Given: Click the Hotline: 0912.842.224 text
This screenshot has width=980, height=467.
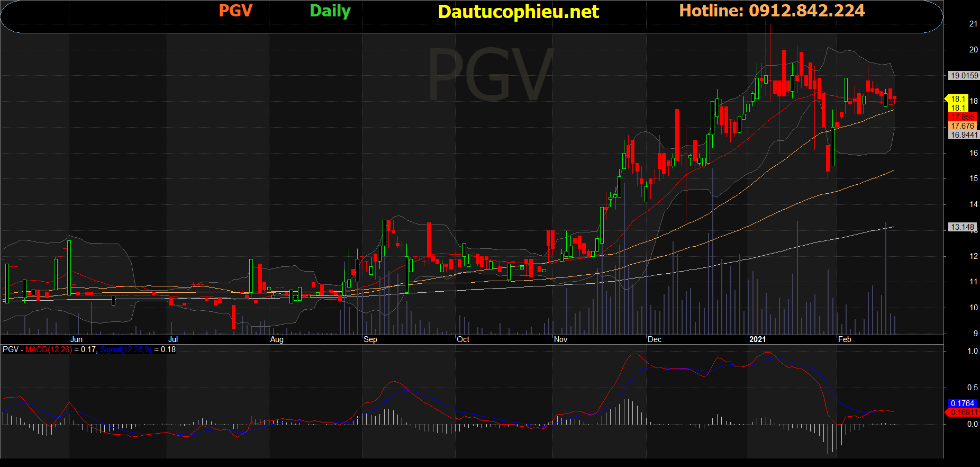Looking at the screenshot, I should click(x=772, y=11).
